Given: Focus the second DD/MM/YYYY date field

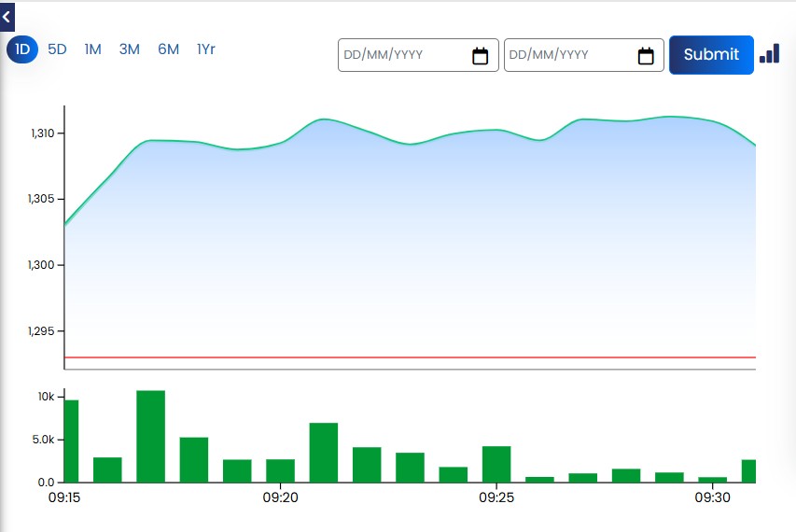Looking at the screenshot, I should pos(584,55).
